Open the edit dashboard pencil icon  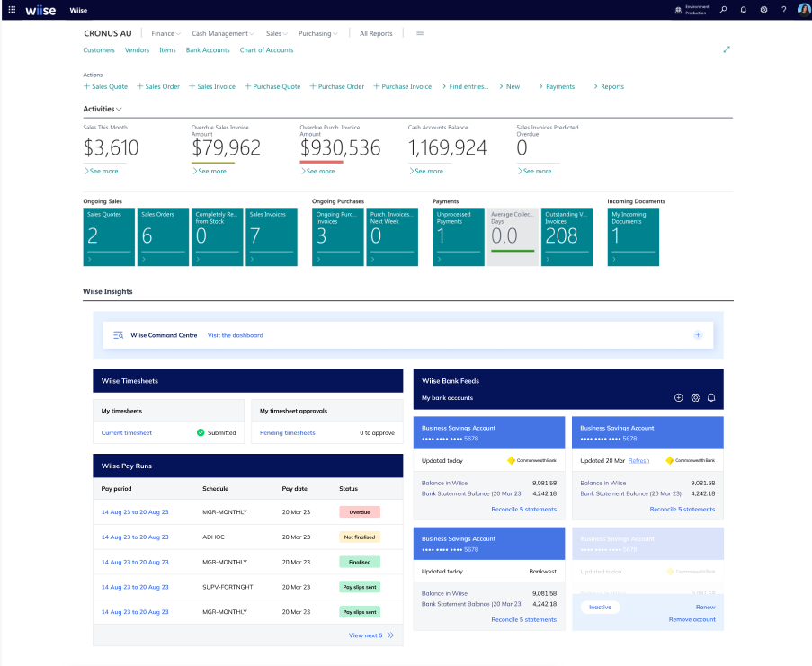[x=727, y=50]
